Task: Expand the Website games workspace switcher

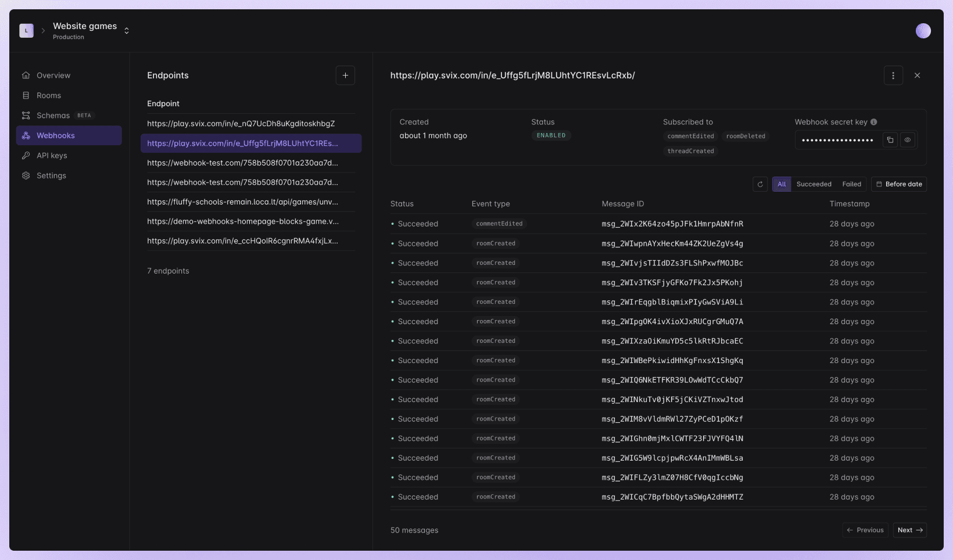Action: (126, 30)
